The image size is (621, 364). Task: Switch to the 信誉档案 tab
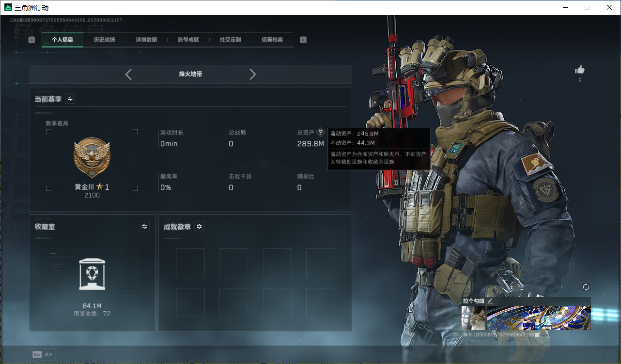pos(272,40)
